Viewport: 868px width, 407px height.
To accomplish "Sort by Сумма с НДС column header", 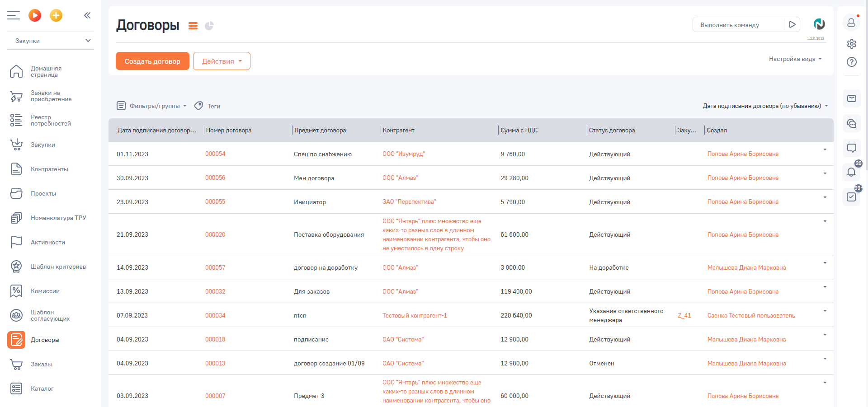I will pyautogui.click(x=519, y=130).
